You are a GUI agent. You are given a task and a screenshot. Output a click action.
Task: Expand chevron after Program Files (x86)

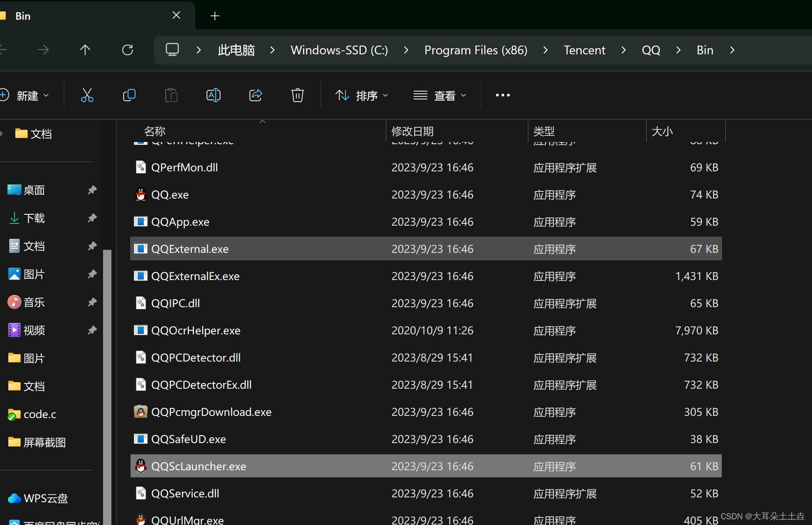[545, 50]
